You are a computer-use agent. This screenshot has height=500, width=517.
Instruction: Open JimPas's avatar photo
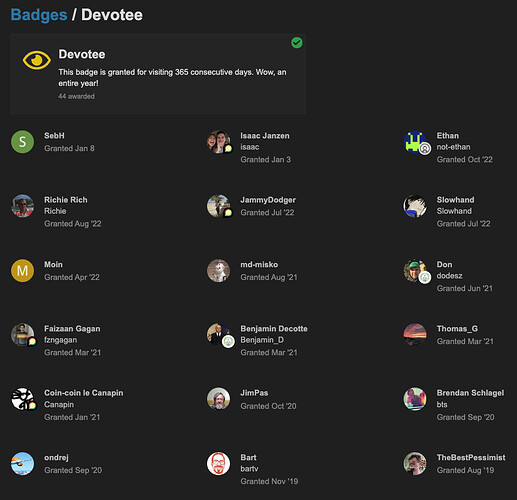pos(219,399)
